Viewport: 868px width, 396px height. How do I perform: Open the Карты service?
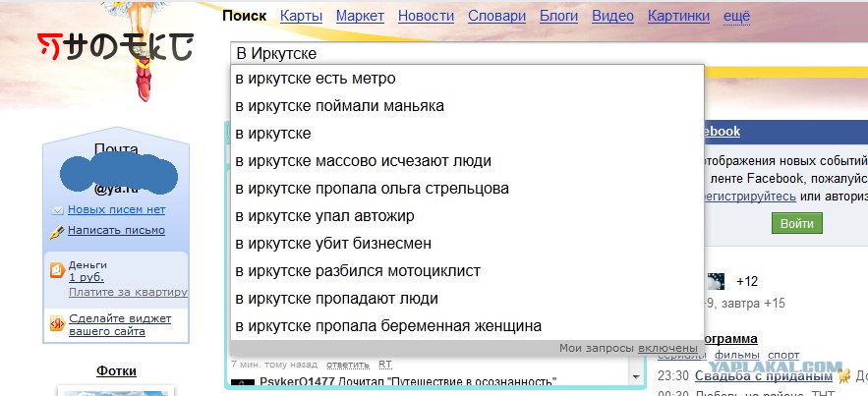[x=301, y=16]
